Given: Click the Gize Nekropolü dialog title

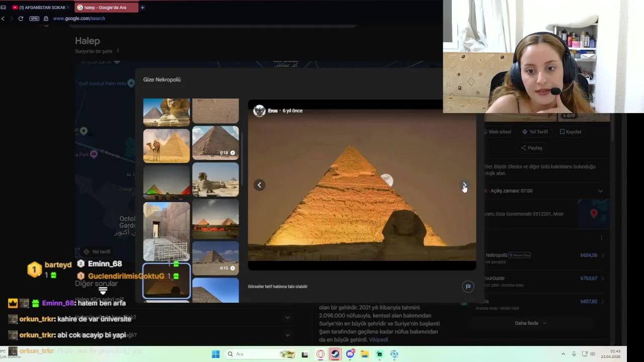Looking at the screenshot, I should [162, 79].
